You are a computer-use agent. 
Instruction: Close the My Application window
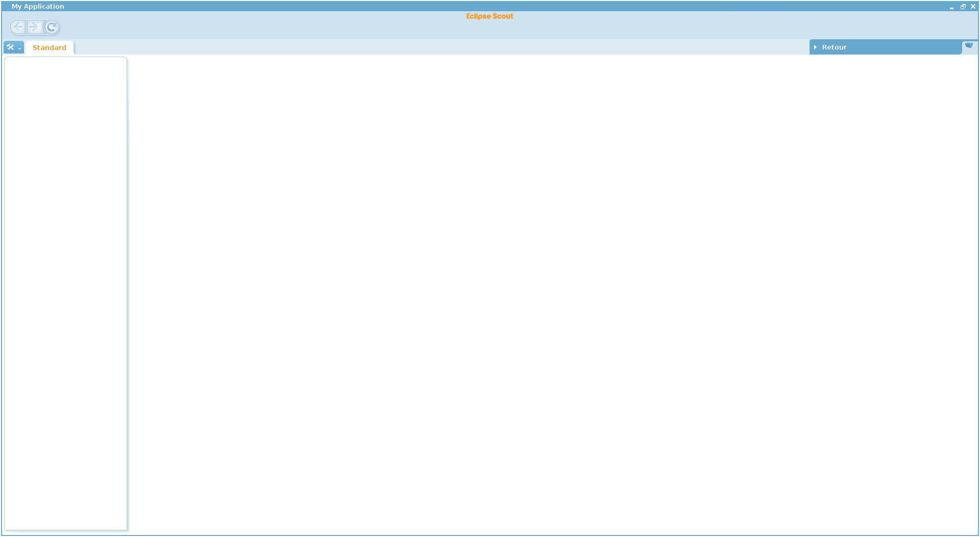973,7
